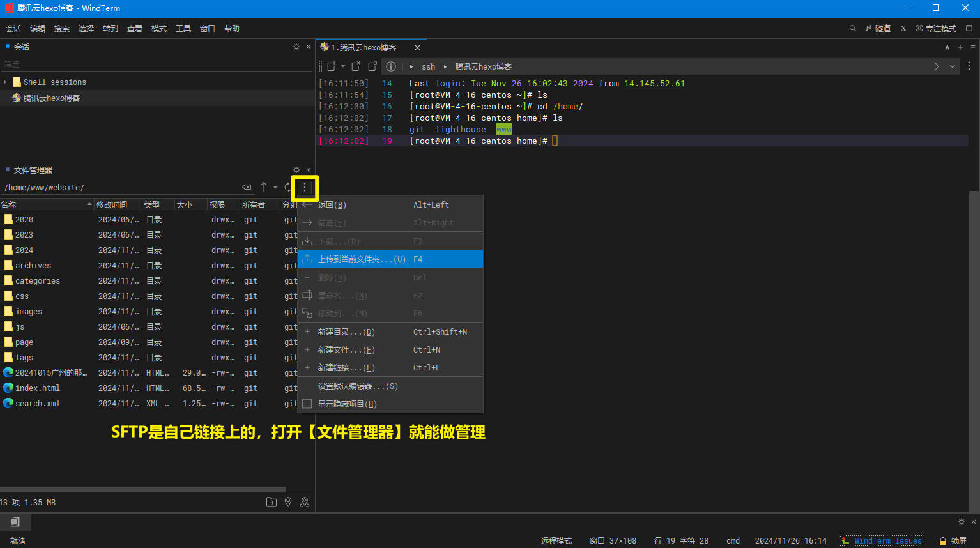This screenshot has height=548, width=980.
Task: Add a new tab with plus icon
Action: click(961, 47)
